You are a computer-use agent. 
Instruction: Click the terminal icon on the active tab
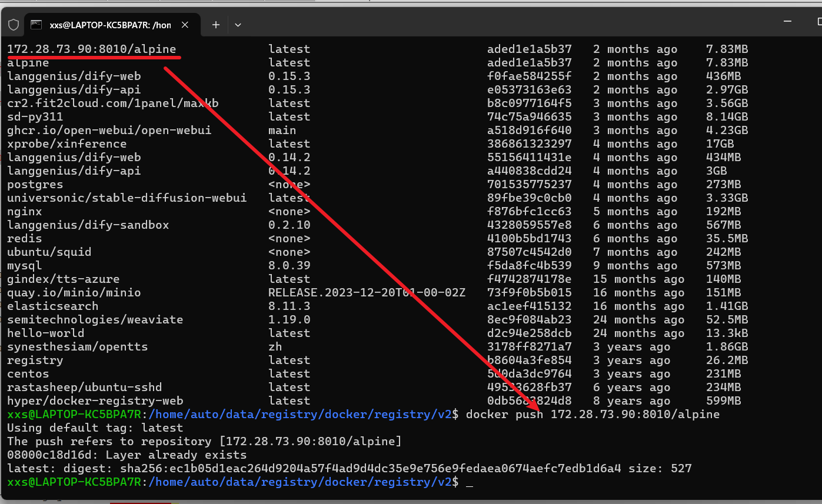pos(36,25)
